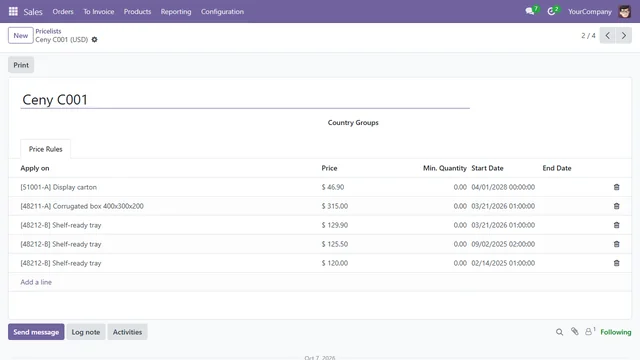
Task: Click the Send message button
Action: coord(36,332)
